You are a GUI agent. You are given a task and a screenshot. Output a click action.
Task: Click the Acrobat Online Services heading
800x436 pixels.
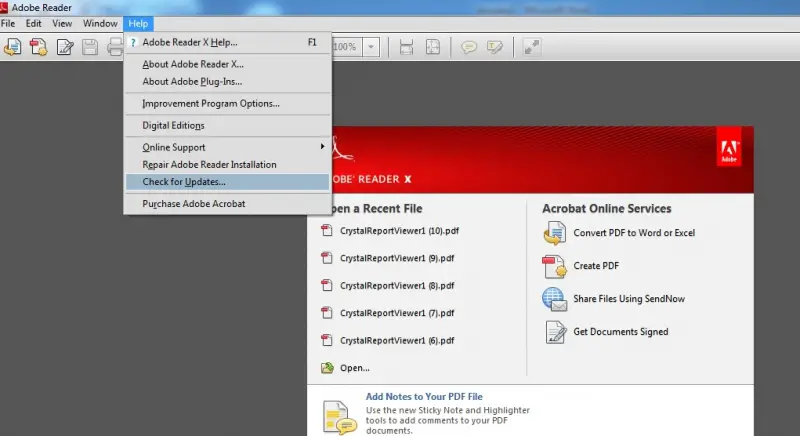(607, 209)
